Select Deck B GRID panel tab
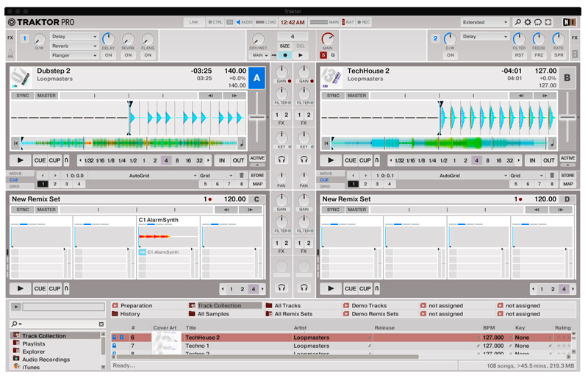The width and height of the screenshot is (588, 378). [x=325, y=186]
